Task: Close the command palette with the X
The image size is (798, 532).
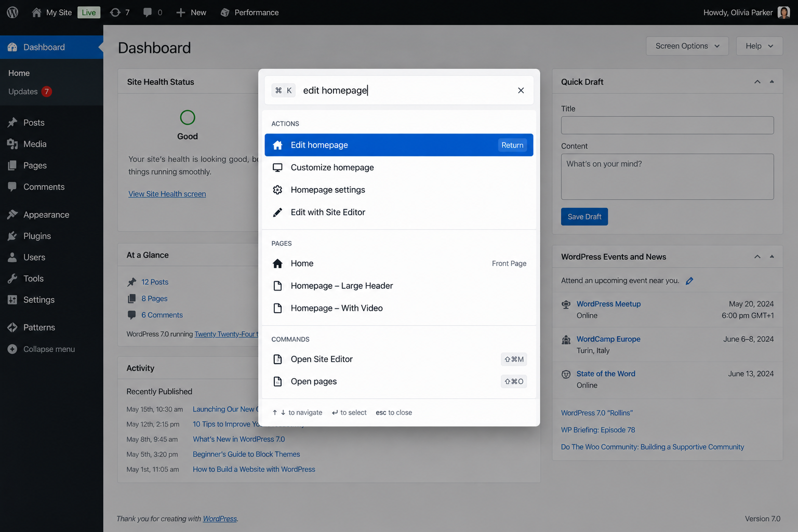Action: [521, 90]
